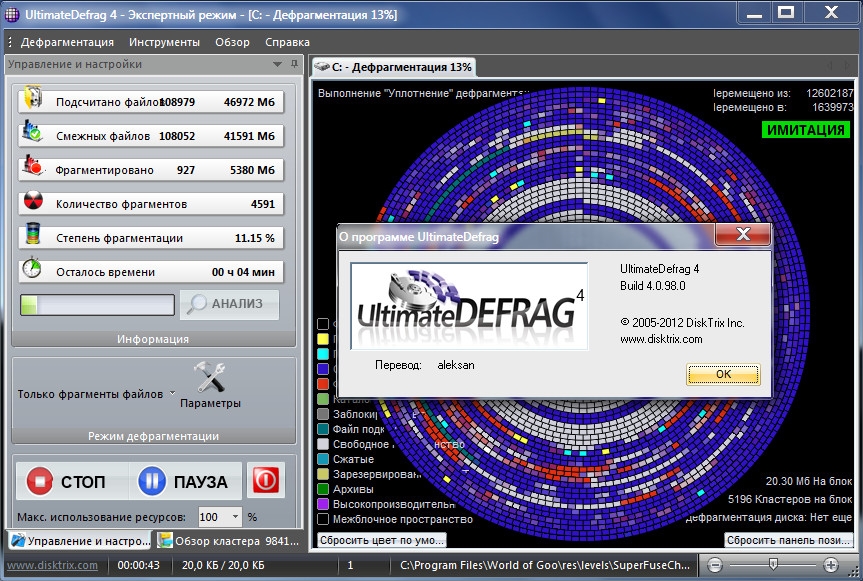863x581 pixels.
Task: Click the Сжатые color swatch
Action: tap(323, 458)
